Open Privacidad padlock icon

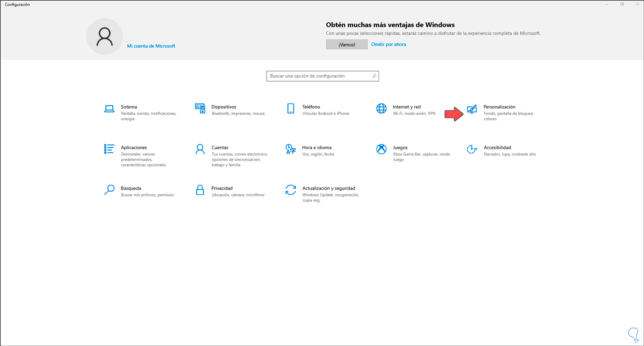pyautogui.click(x=200, y=190)
